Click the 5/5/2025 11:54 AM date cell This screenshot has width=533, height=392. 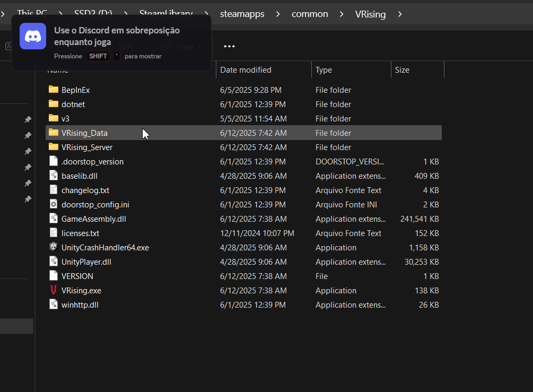[254, 119]
